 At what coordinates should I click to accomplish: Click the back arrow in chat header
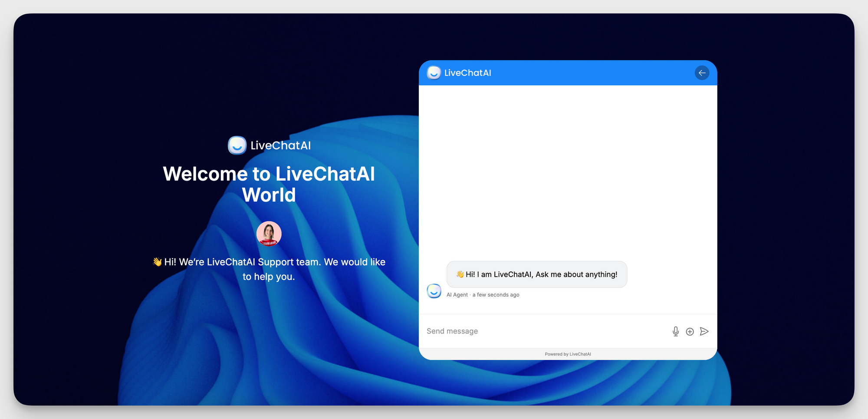(702, 73)
